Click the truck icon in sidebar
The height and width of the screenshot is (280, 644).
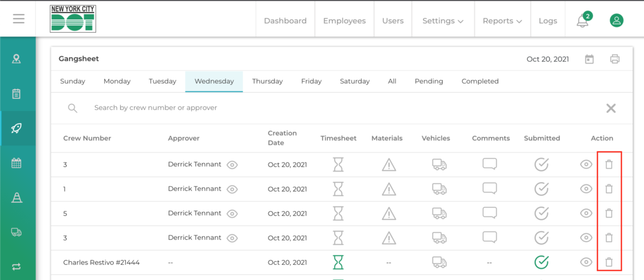click(x=17, y=232)
